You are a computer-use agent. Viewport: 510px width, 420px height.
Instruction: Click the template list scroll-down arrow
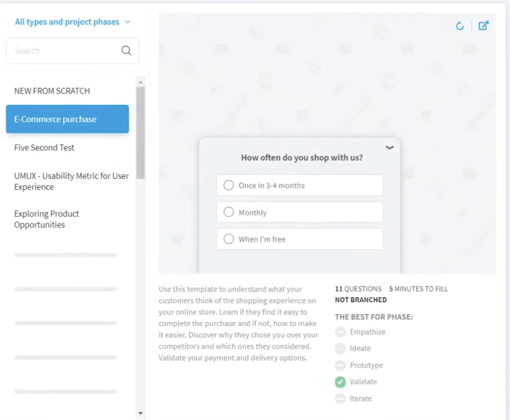141,413
